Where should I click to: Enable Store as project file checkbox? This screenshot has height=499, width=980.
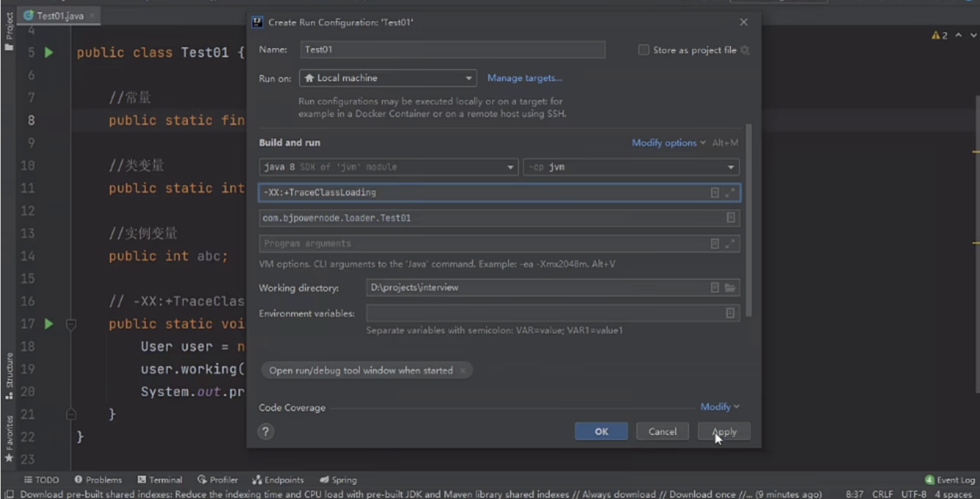(644, 50)
